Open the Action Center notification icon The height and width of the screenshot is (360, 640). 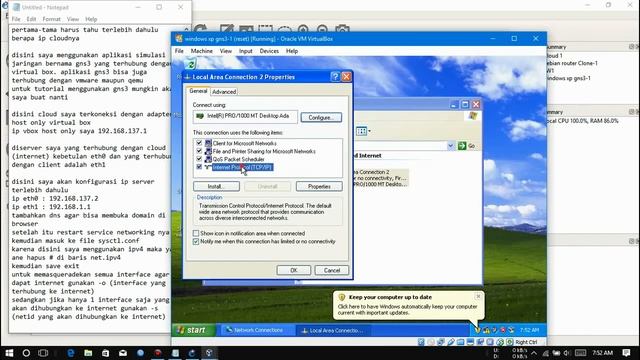627,353
